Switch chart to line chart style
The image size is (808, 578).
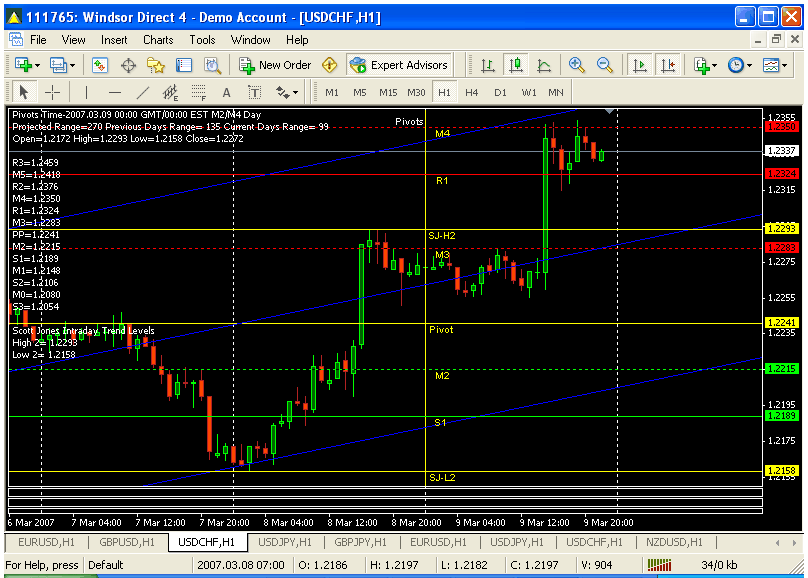(543, 65)
